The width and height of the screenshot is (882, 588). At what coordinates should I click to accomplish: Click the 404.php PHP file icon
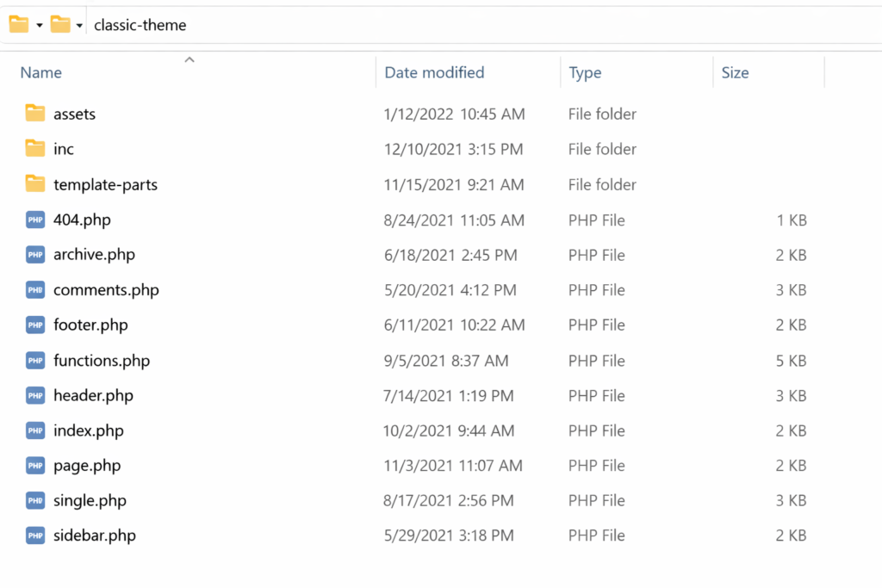point(35,220)
